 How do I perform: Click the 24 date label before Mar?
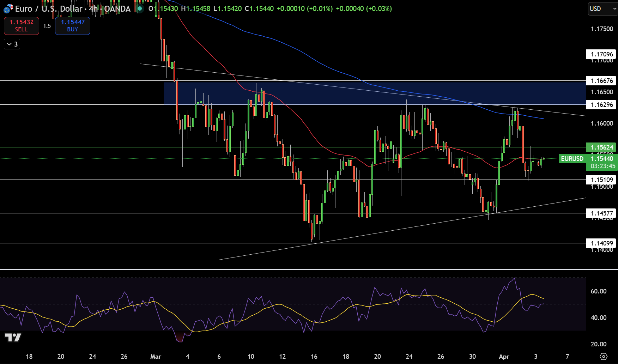(x=92, y=357)
